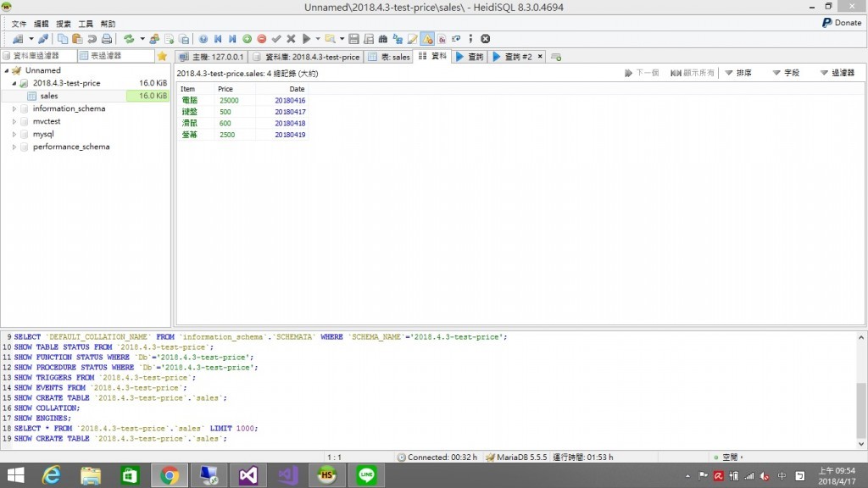Image resolution: width=868 pixels, height=488 pixels.
Task: Click the Date column header
Action: [x=281, y=89]
